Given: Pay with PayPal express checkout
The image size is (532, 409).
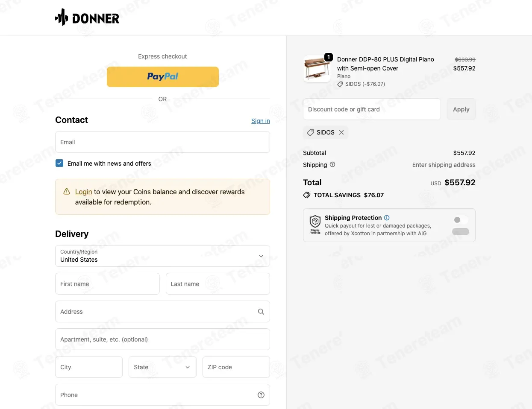Looking at the screenshot, I should point(163,77).
